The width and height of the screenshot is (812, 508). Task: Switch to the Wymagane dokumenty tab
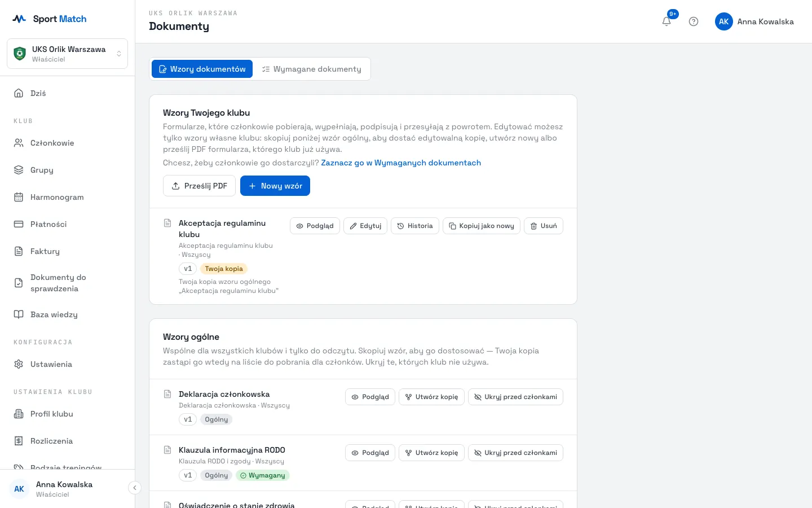click(311, 69)
